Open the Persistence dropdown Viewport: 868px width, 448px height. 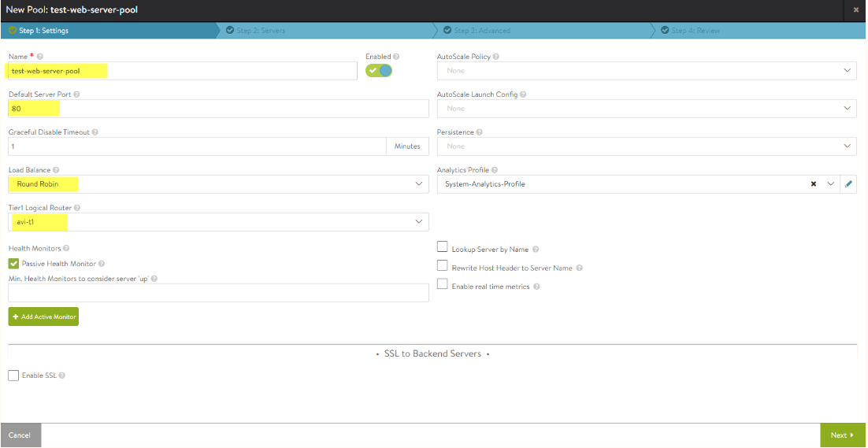[647, 146]
